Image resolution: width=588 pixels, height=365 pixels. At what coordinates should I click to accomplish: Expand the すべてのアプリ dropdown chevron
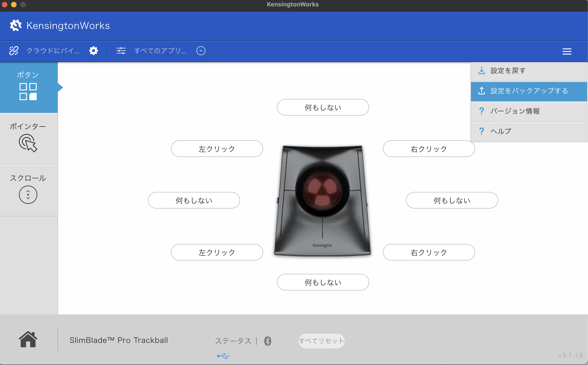201,51
